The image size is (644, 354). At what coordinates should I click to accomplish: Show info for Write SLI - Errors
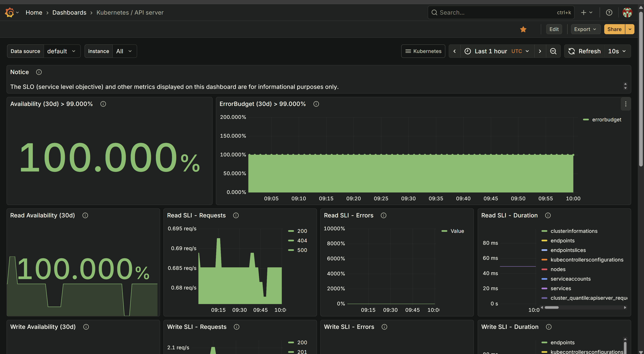point(384,327)
